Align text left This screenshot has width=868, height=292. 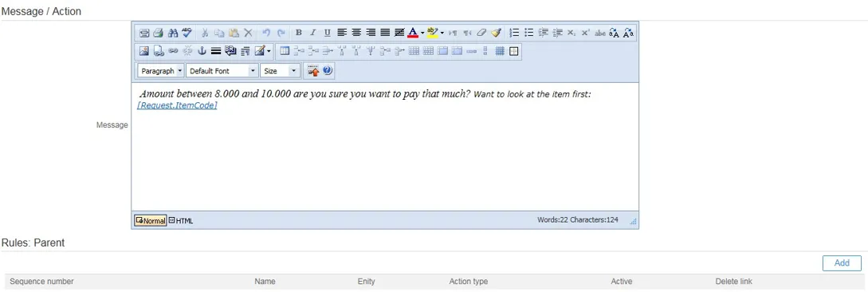coord(342,33)
